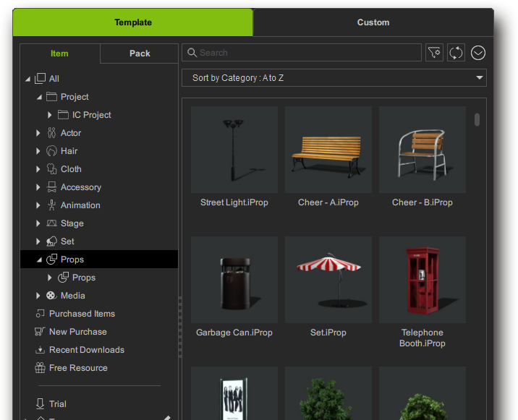Collapse the Props tree node
This screenshot has height=420, width=518.
pos(39,260)
